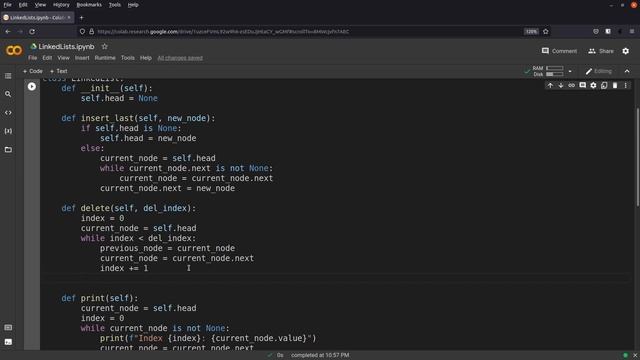
Task: Reset 120% zoom level indicator
Action: coord(531,31)
